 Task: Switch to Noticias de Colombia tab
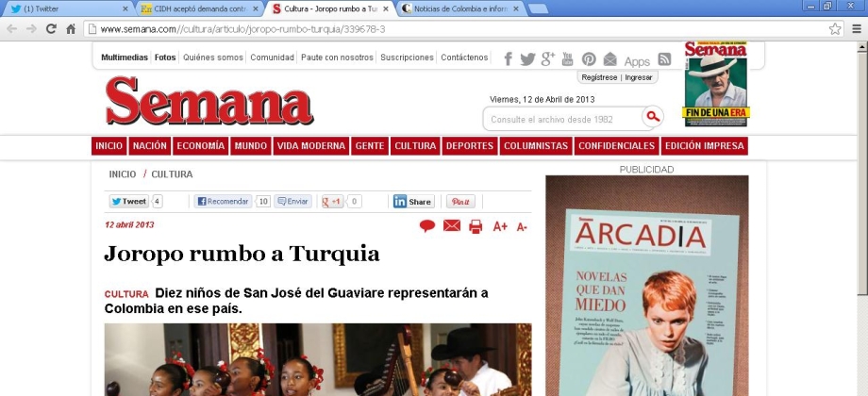(460, 8)
